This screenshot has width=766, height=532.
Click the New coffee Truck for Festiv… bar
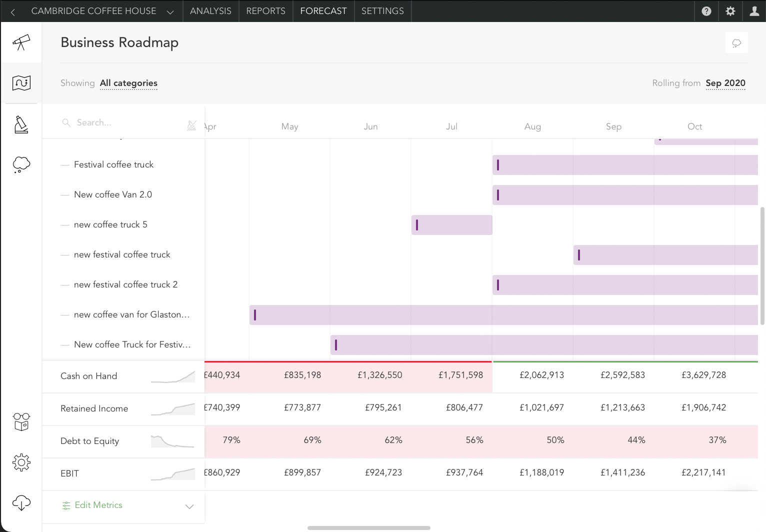(x=544, y=345)
